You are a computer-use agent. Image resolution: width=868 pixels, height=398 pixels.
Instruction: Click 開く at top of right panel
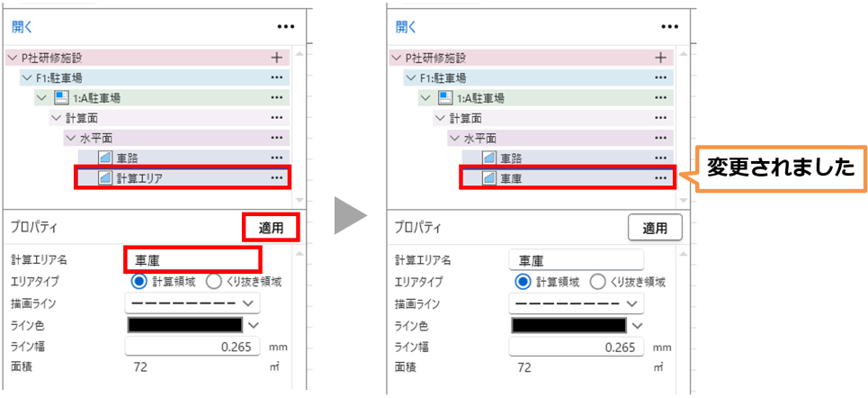click(407, 27)
